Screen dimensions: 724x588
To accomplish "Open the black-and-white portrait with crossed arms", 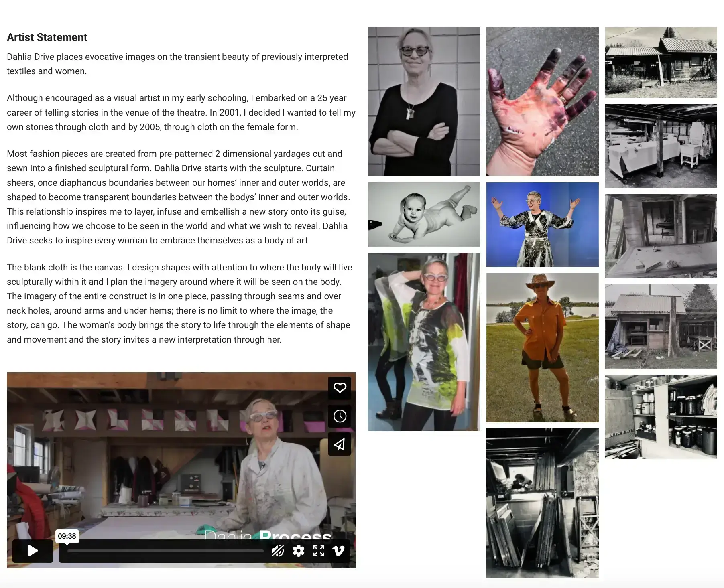I will click(x=424, y=101).
